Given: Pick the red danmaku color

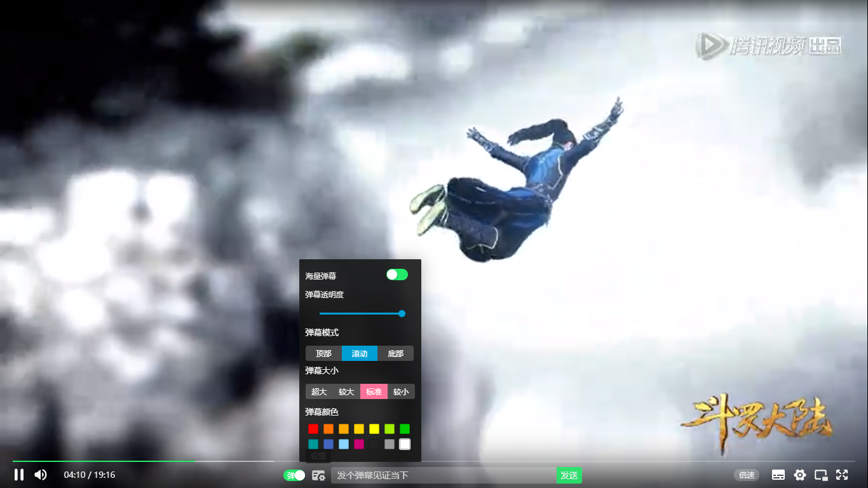Looking at the screenshot, I should click(313, 429).
